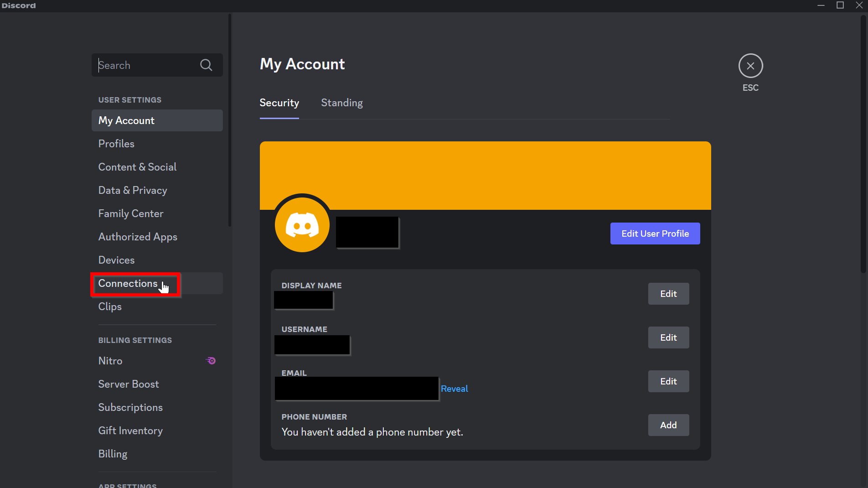Click the search magnifier icon
The image size is (868, 488).
pos(206,65)
